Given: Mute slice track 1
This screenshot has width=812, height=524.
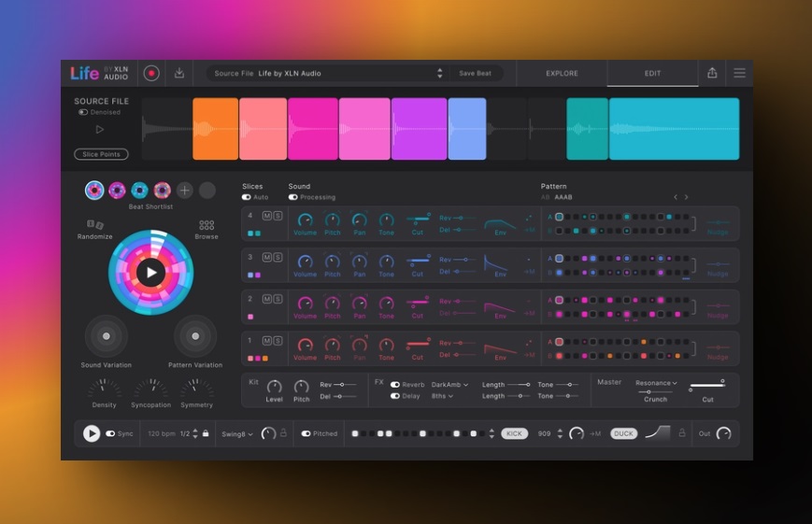Looking at the screenshot, I should pyautogui.click(x=266, y=341).
